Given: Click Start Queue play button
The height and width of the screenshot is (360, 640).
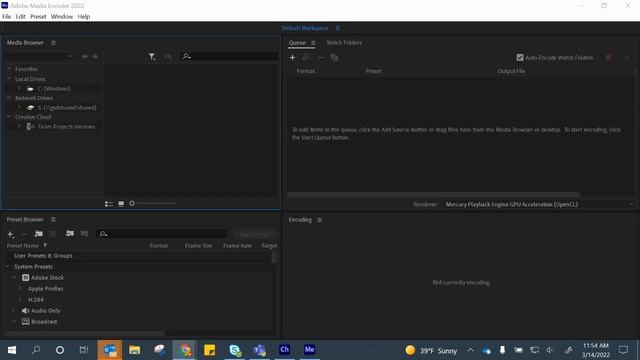Looking at the screenshot, I should point(627,58).
